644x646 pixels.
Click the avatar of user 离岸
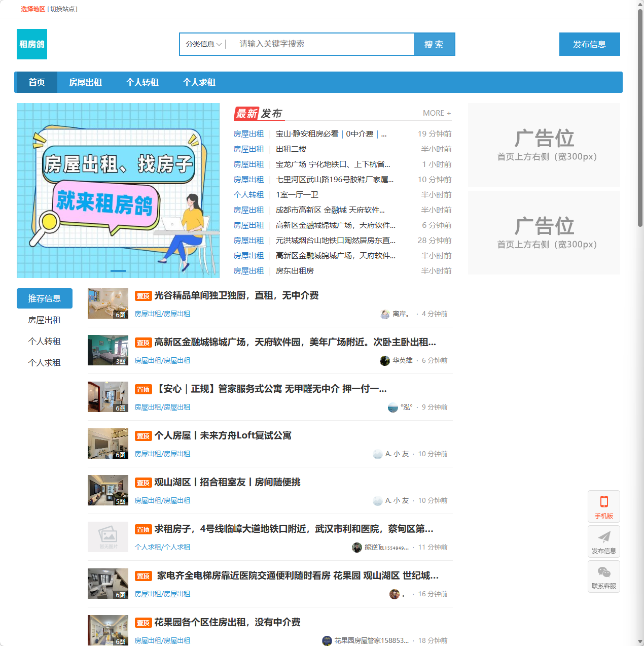click(x=385, y=314)
